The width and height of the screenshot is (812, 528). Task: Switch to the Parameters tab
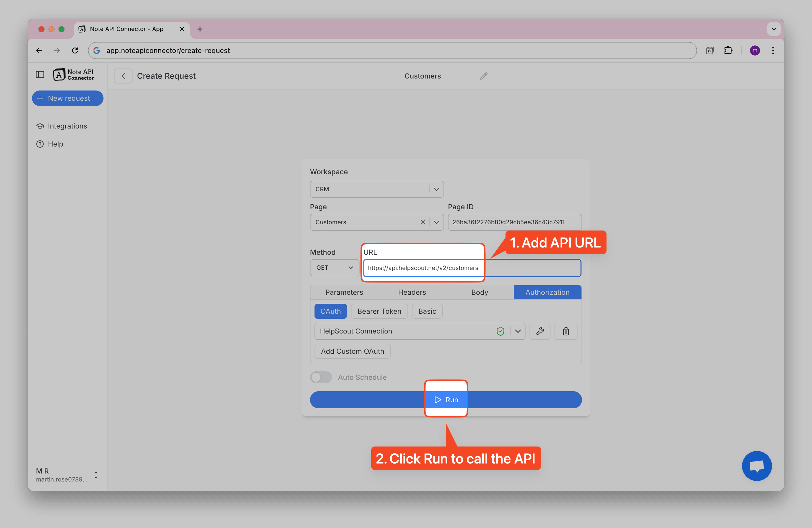344,292
